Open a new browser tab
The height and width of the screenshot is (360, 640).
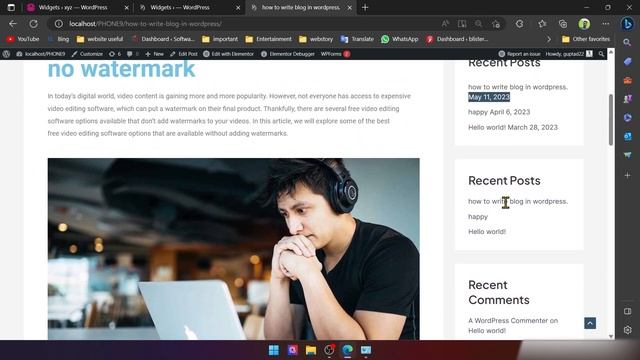point(365,7)
